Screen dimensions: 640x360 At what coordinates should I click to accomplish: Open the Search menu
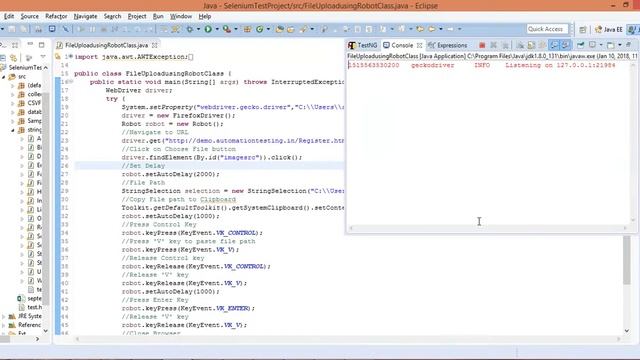112,16
